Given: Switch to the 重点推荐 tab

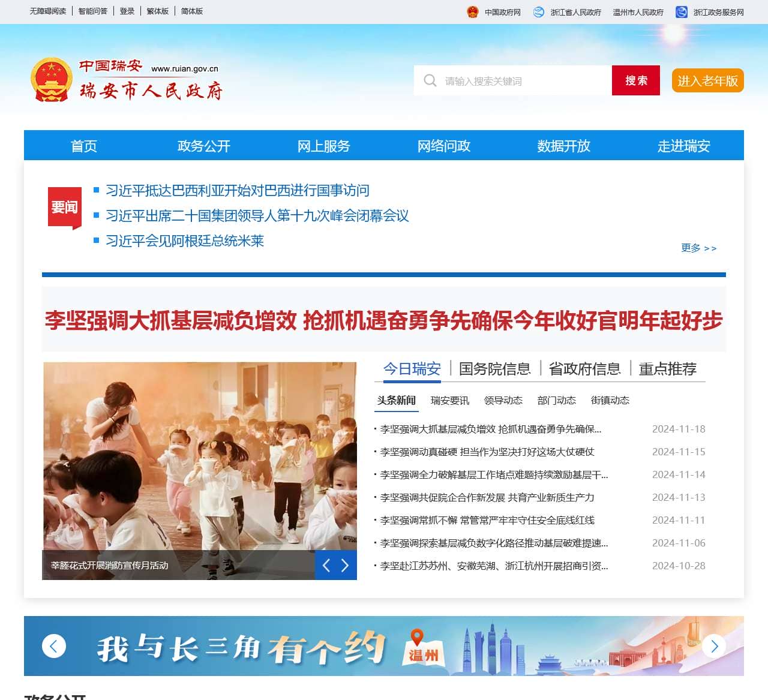Looking at the screenshot, I should tap(668, 369).
